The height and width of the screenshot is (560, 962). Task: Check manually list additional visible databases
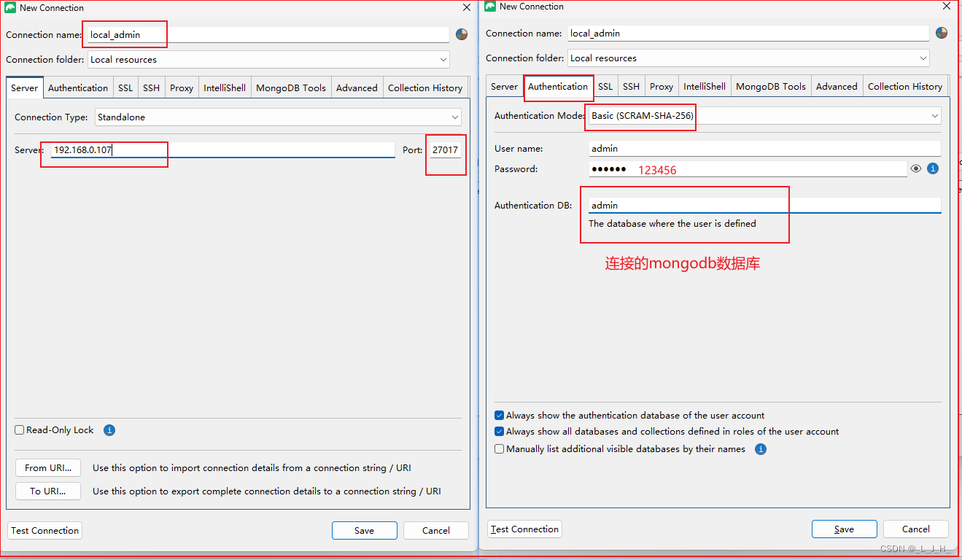(x=500, y=449)
